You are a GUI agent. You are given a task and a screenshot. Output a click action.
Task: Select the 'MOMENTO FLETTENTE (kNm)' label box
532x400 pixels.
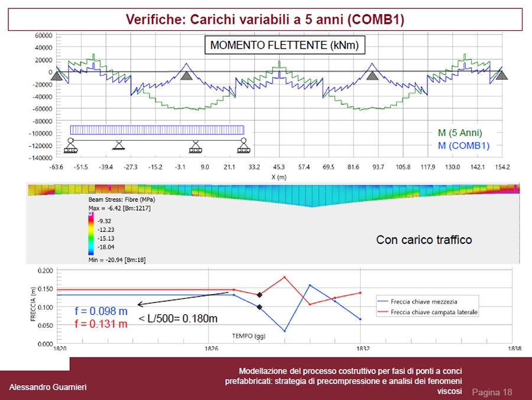pos(284,46)
